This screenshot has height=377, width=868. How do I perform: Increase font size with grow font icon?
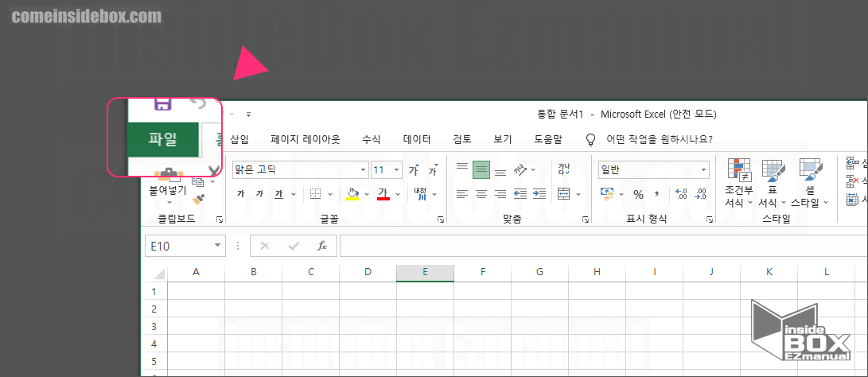[414, 170]
